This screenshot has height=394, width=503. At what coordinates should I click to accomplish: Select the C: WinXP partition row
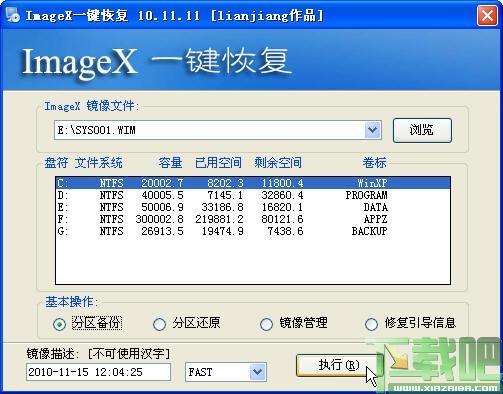click(x=253, y=183)
